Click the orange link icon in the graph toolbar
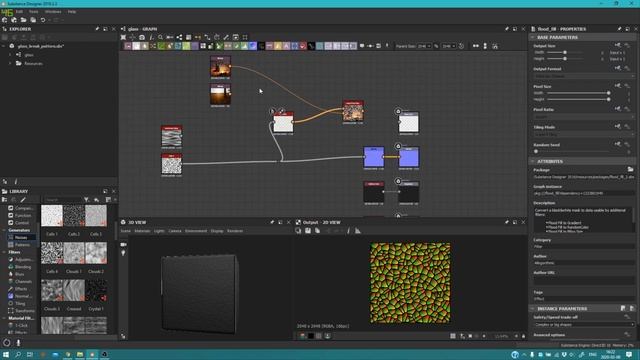This screenshot has width=640, height=360. 198,37
